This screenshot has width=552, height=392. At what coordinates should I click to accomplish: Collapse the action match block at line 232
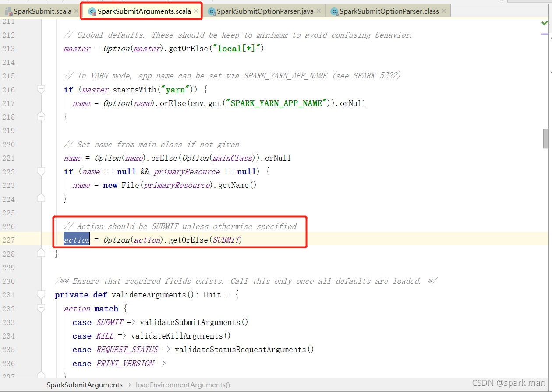point(41,308)
